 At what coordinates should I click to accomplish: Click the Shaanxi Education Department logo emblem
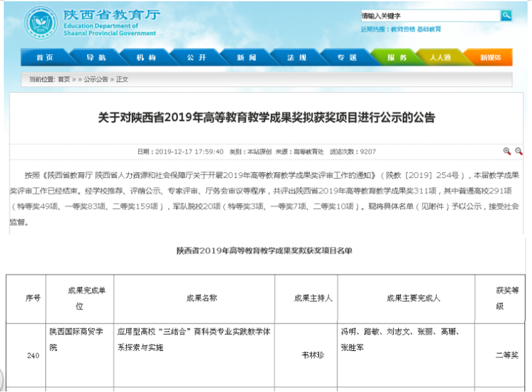coord(40,23)
